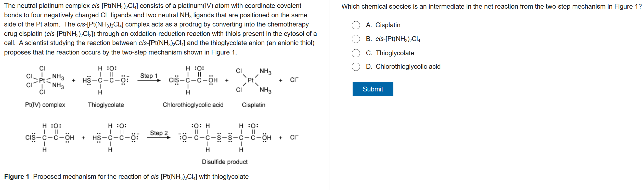644x190 pixels.
Task: Click the Pt(IV) complex structure drawing
Action: click(45, 80)
